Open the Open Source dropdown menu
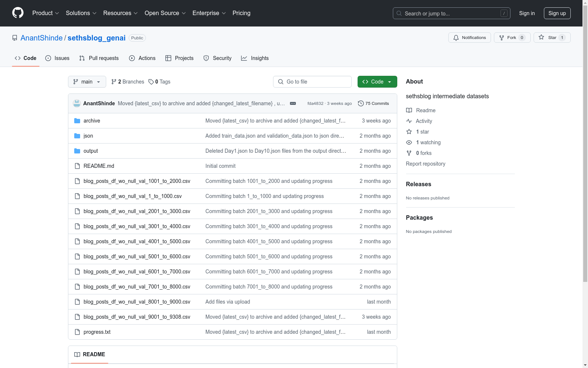The height and width of the screenshot is (368, 588). coord(165,13)
